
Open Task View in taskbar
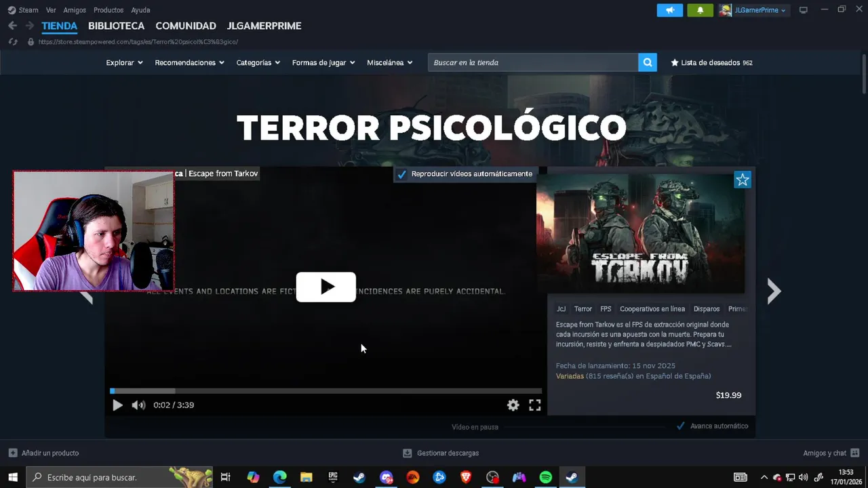click(x=226, y=477)
